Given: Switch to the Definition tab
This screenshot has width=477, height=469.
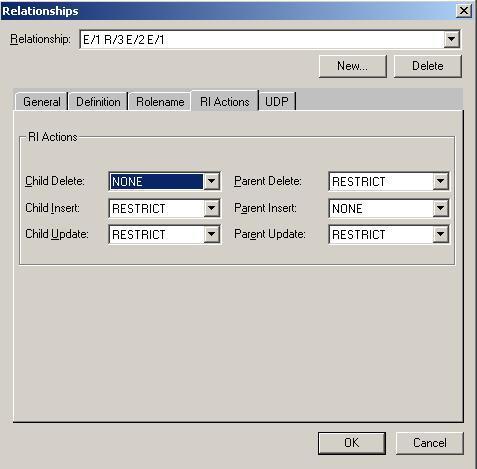Looking at the screenshot, I should [98, 101].
